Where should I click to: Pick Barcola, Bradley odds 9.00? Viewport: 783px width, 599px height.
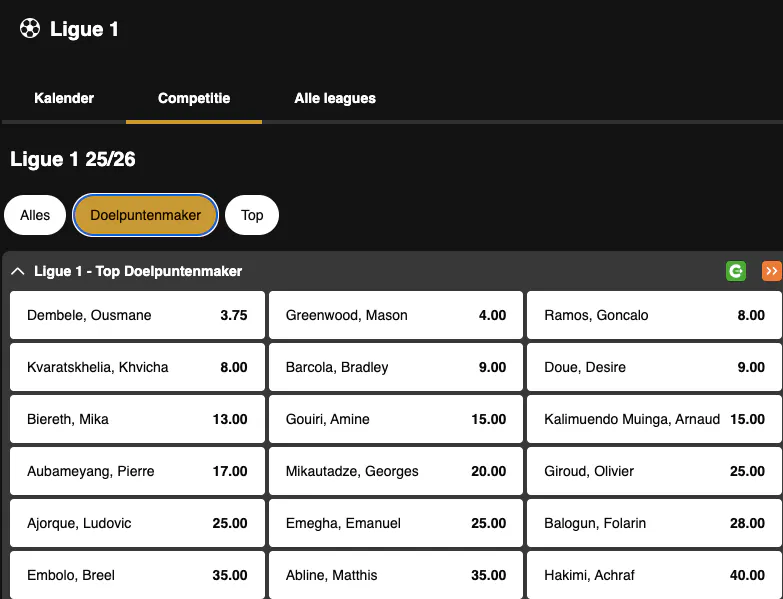(396, 367)
